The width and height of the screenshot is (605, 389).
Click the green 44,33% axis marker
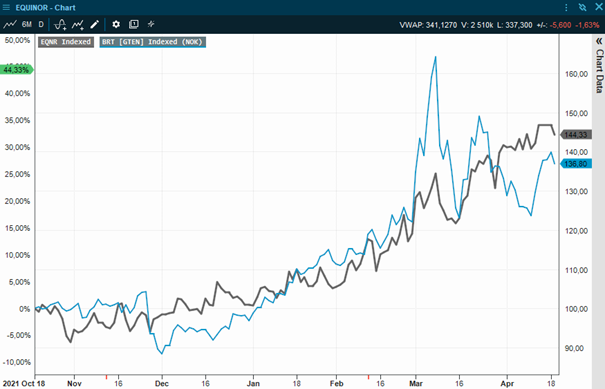(17, 70)
